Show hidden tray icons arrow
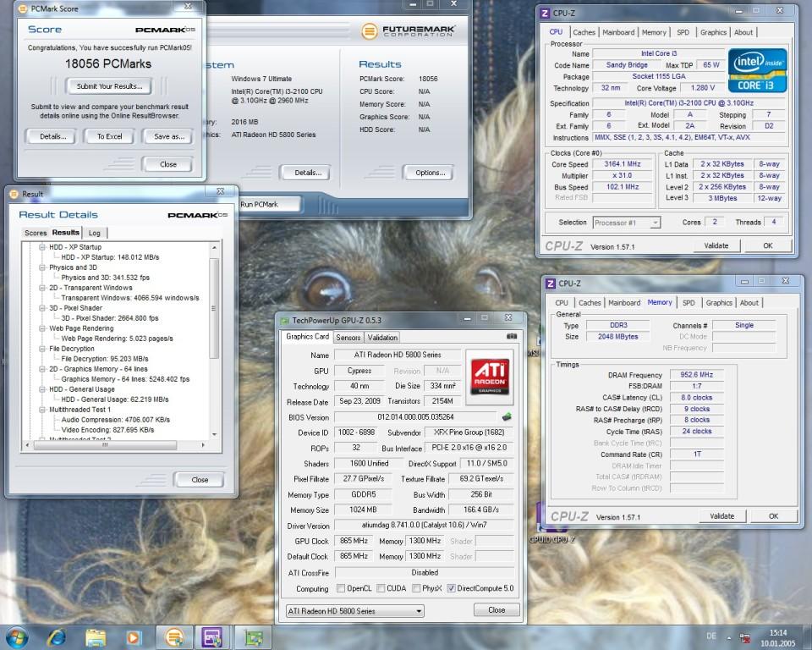812x650 pixels. click(728, 637)
